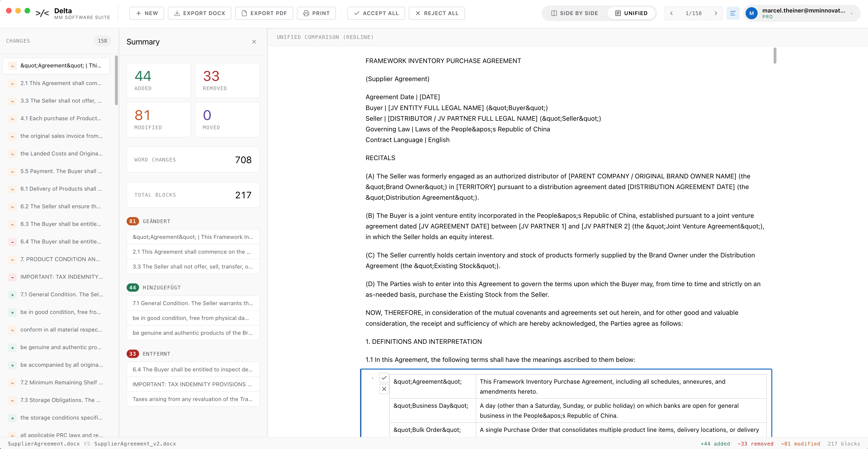The height and width of the screenshot is (449, 868).
Task: Click modified icon beside 'conform in all material'
Action: (13, 330)
